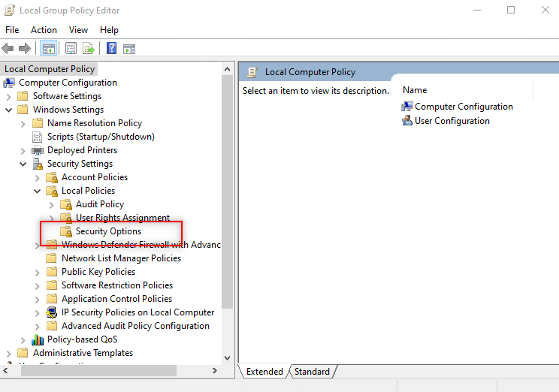559x392 pixels.
Task: Click the Application Control Policies label
Action: coord(117,299)
